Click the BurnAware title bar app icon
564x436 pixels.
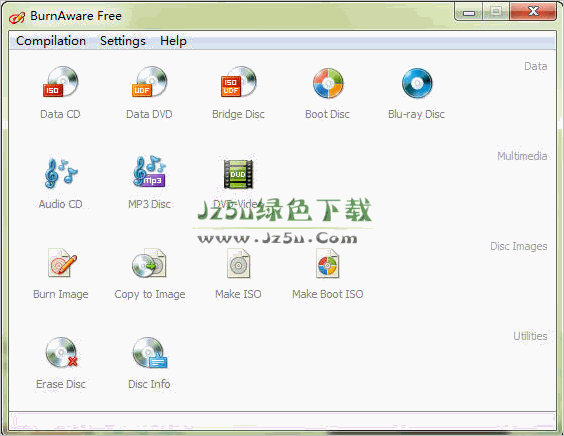pos(17,17)
